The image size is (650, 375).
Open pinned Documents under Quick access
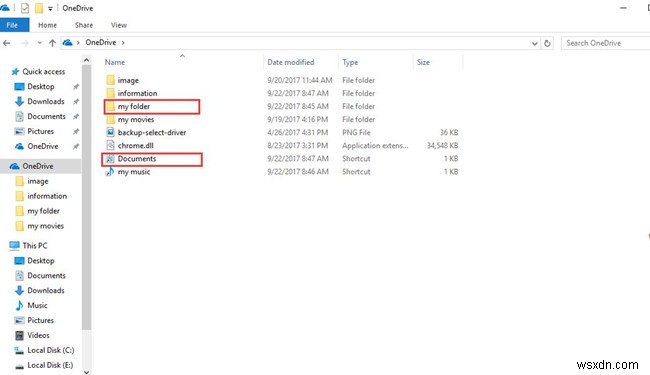(x=46, y=116)
